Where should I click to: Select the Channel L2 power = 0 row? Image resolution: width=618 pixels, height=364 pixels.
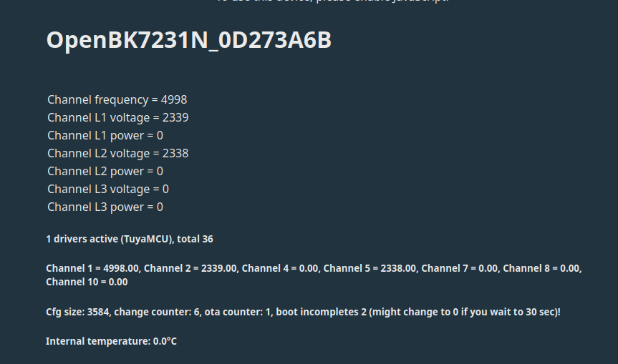[x=105, y=171]
